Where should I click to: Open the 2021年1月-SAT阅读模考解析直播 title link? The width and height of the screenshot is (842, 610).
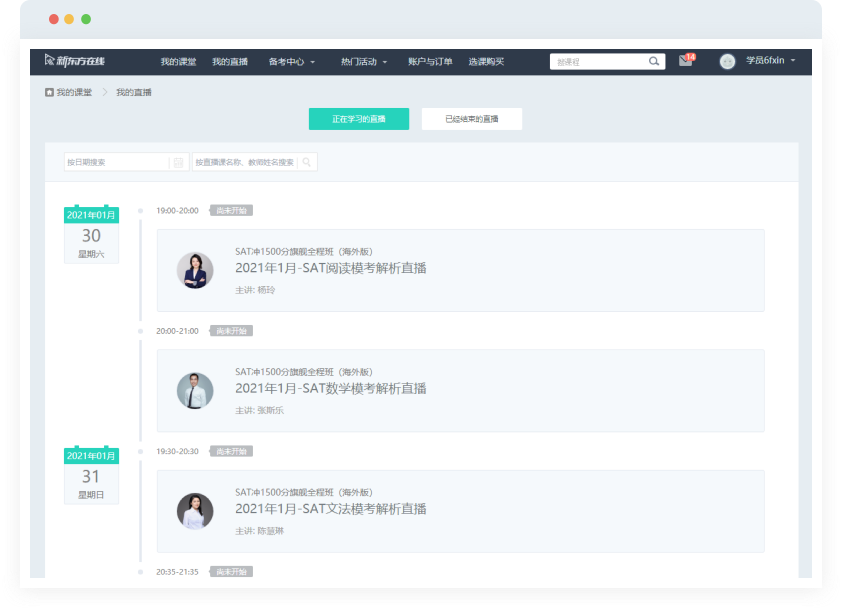[331, 268]
